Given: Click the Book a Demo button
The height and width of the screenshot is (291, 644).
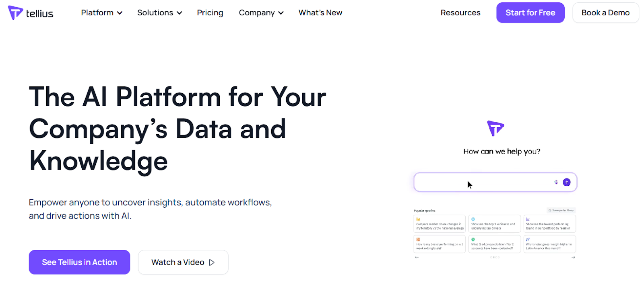Looking at the screenshot, I should [605, 13].
